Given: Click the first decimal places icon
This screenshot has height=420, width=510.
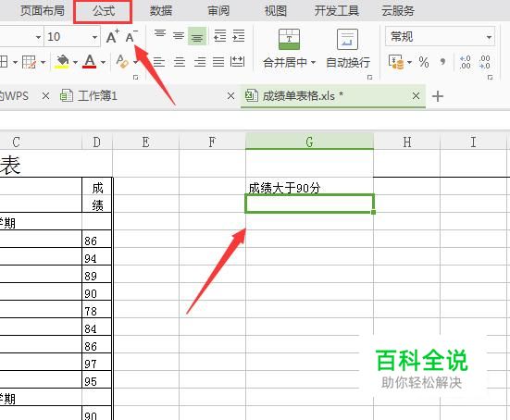Looking at the screenshot, I should [466, 62].
